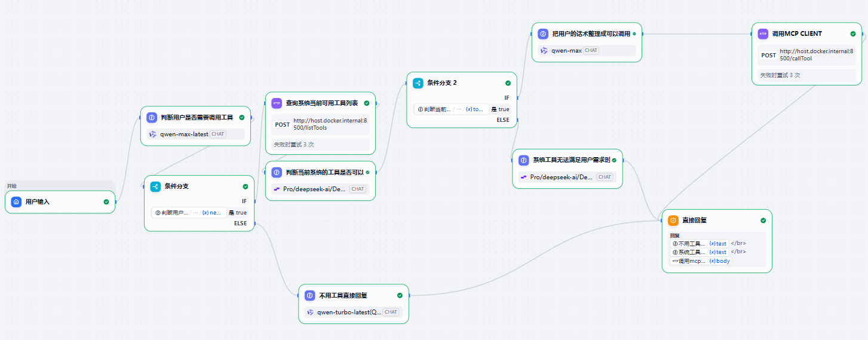Click the LLM icon of 不用工具直接回复 node

click(309, 295)
